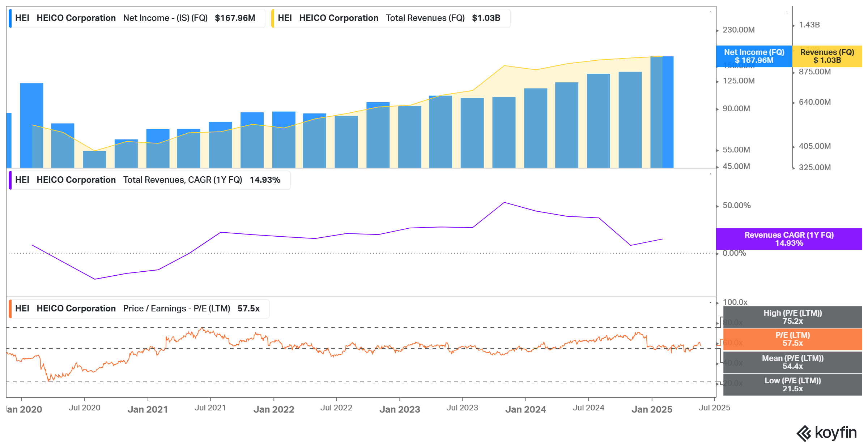Image resolution: width=868 pixels, height=448 pixels.
Task: Click the Jul 2020 time axis label
Action: click(84, 408)
